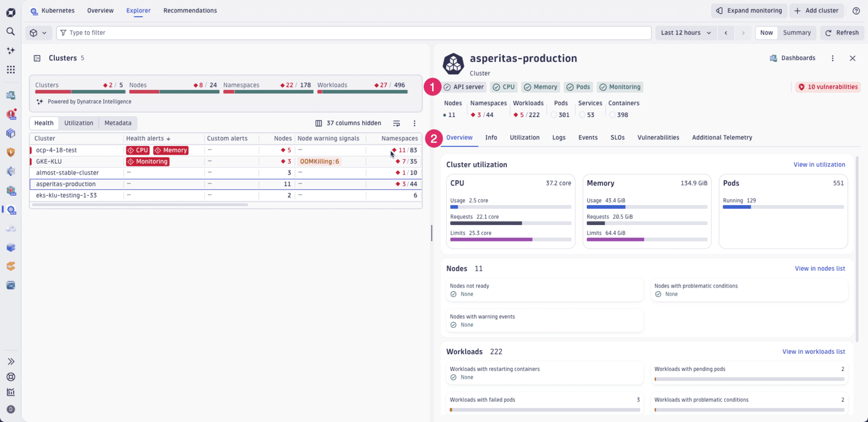Click the chart icon in sidebar bottom
Screen dimensions: 868x422
(x=10, y=392)
